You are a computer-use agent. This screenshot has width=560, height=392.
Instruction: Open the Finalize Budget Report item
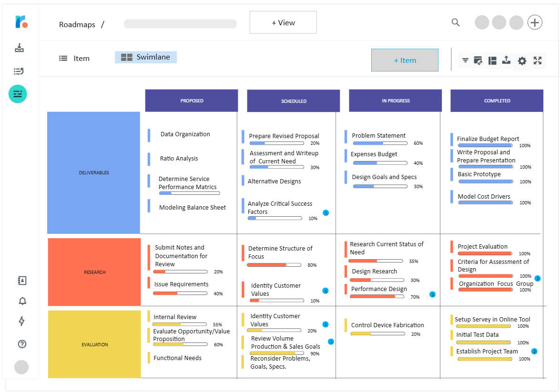(488, 139)
